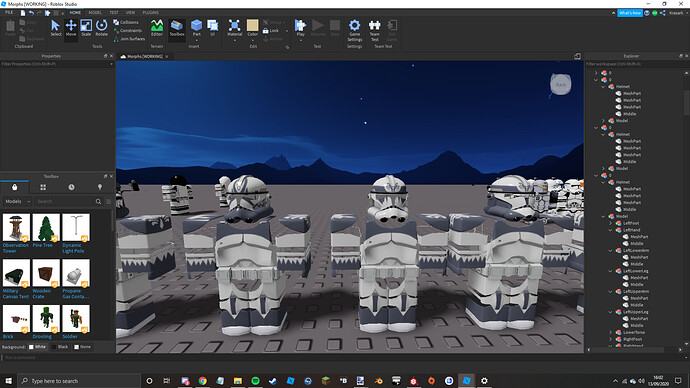
Task: Switch to the MODEL ribbon tab
Action: tap(95, 13)
